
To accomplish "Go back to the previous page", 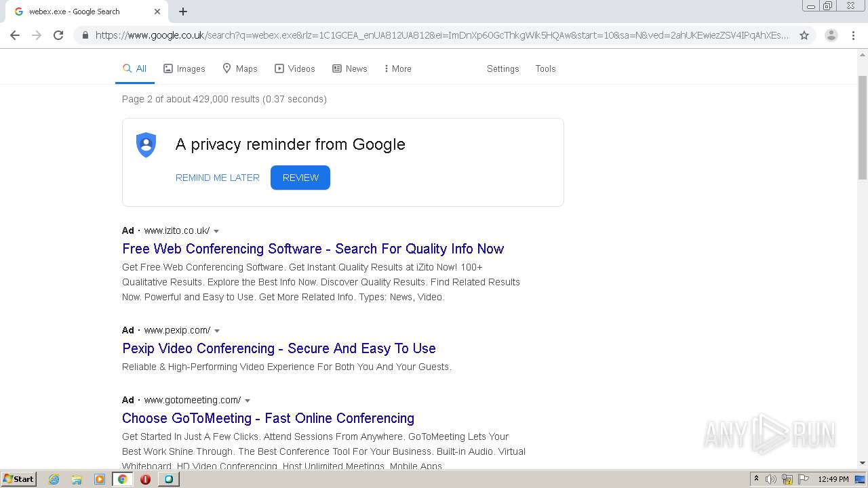I will [15, 35].
